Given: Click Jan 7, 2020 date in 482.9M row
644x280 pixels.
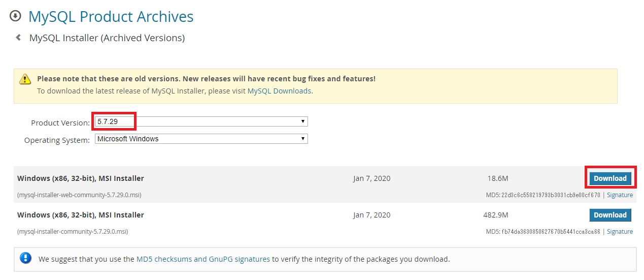Looking at the screenshot, I should (x=372, y=215).
